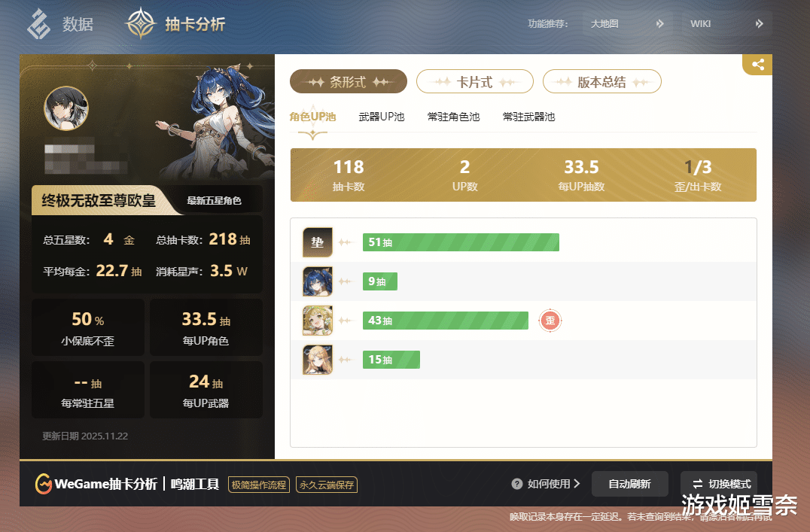Open the 常驻角色池 tab
This screenshot has height=532, width=810.
[454, 117]
